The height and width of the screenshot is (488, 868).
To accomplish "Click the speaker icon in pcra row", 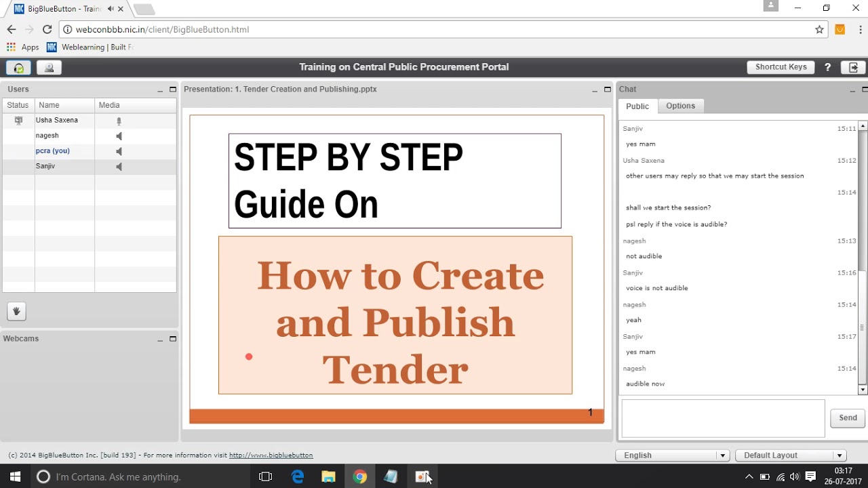I will point(119,152).
